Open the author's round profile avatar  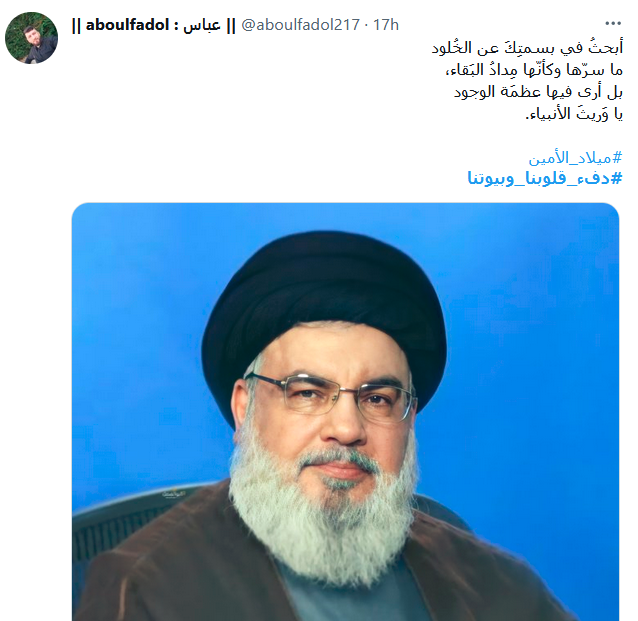tap(31, 38)
